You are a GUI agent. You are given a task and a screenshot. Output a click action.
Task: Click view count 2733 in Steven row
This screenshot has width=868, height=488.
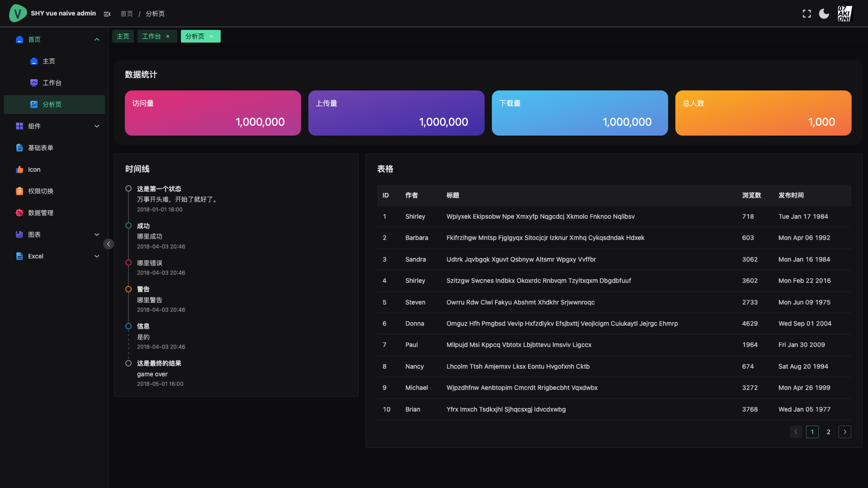click(x=750, y=302)
